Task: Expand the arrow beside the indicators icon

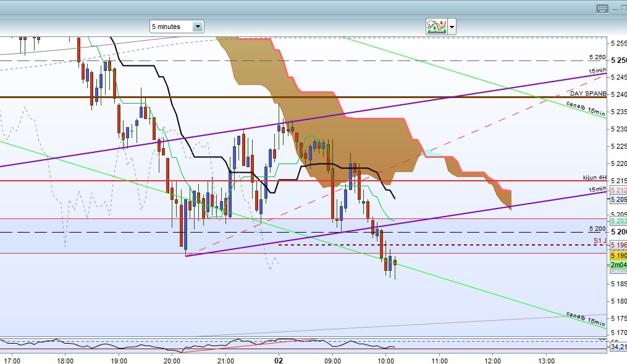Action: click(452, 27)
